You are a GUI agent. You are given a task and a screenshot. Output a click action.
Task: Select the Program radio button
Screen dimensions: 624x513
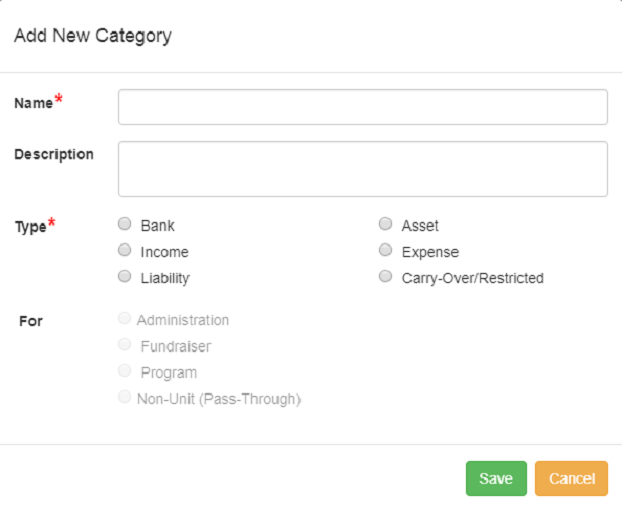125,371
